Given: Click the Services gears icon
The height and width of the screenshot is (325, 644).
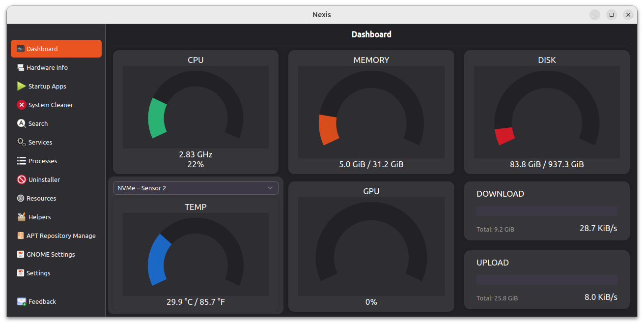Looking at the screenshot, I should (x=22, y=142).
